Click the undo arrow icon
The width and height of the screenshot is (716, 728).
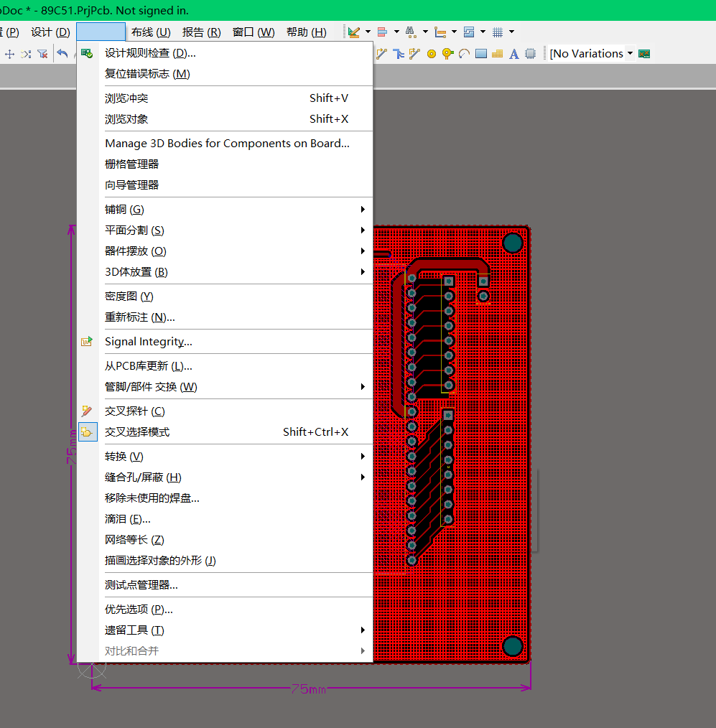coord(62,54)
